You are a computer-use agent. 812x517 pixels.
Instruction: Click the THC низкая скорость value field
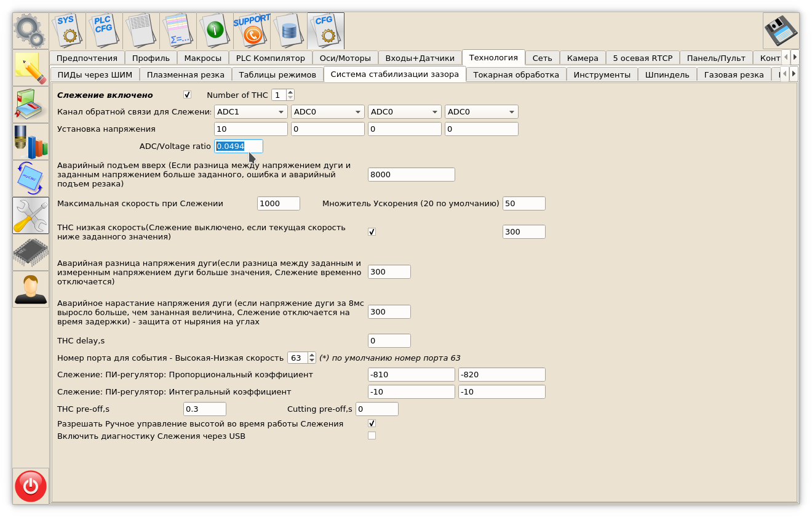524,231
